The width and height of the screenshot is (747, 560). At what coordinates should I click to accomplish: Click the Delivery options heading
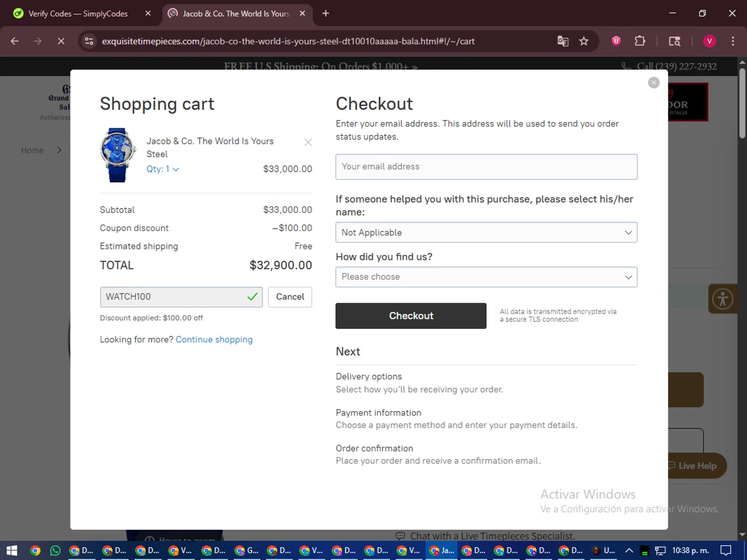369,377
